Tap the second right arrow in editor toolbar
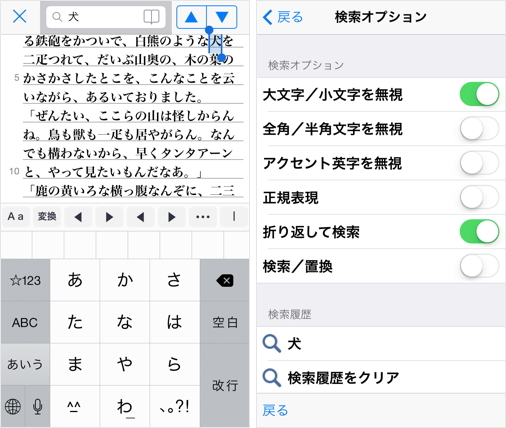 click(x=172, y=217)
